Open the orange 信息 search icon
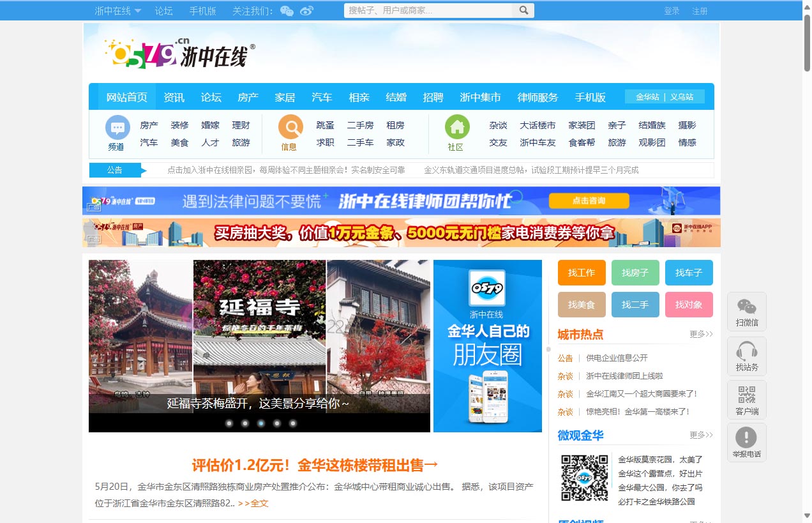 tap(290, 128)
